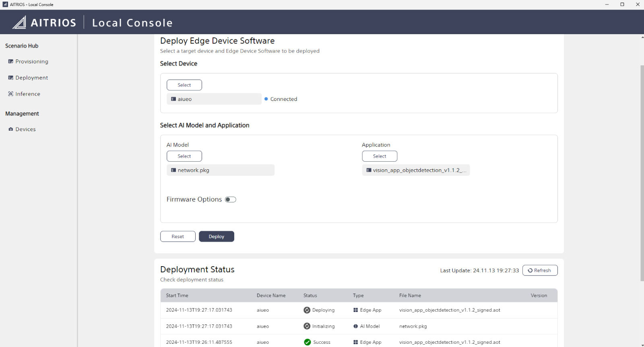The image size is (644, 347).
Task: Click vision_app_objectdetection_v1.1.2_signed.aot in Success row
Action: 450,342
